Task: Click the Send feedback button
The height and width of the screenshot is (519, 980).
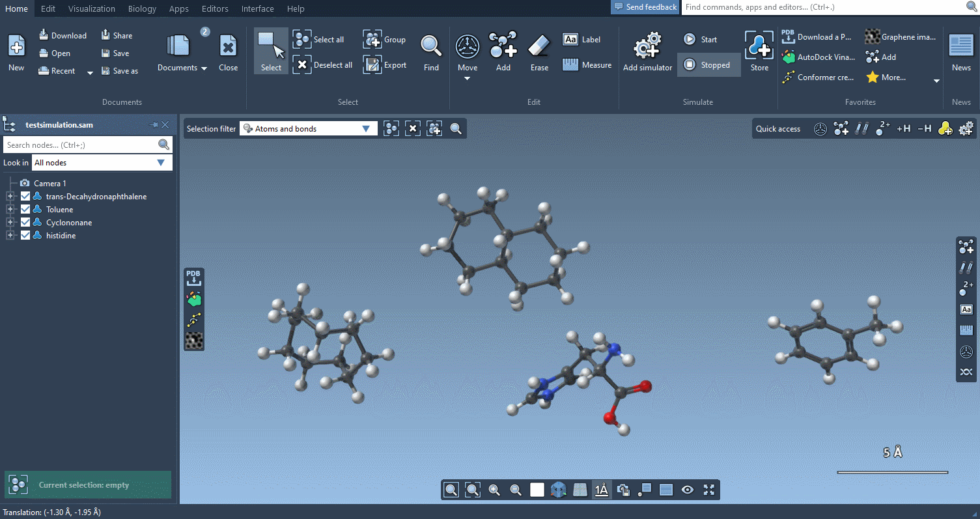Action: point(645,7)
